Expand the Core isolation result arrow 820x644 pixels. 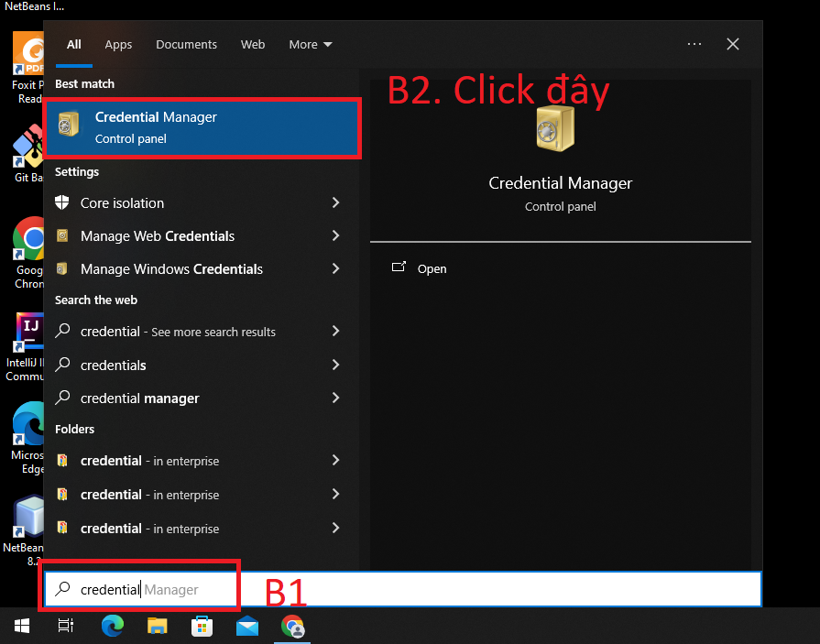click(x=336, y=203)
